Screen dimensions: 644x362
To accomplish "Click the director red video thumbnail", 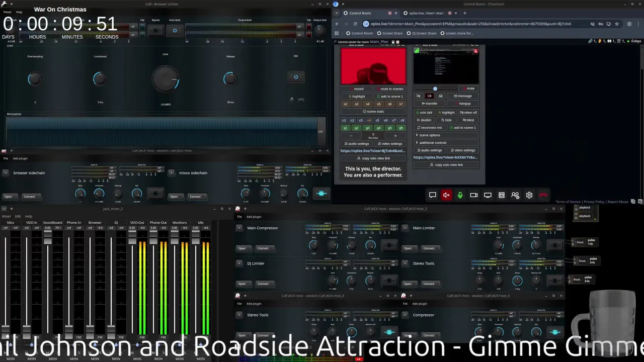I will (x=373, y=66).
